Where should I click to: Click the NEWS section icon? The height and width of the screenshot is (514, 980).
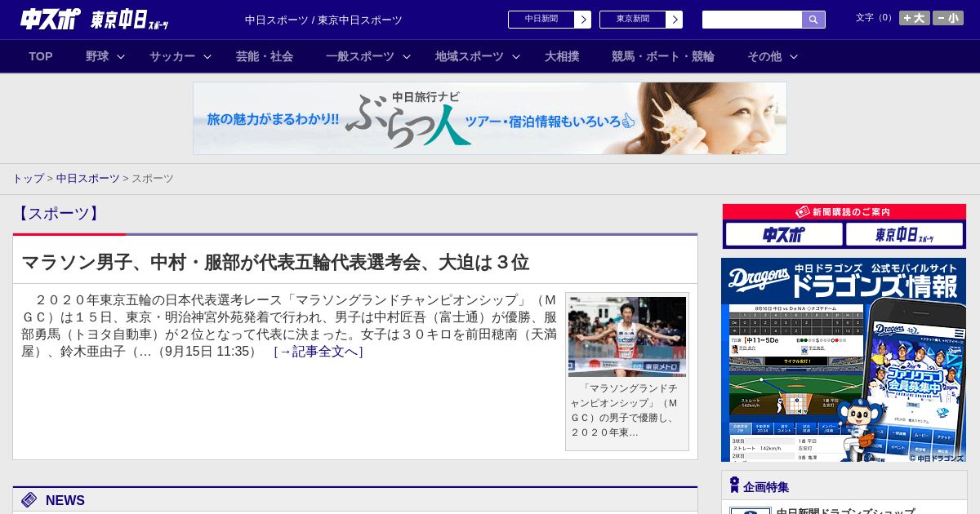click(29, 500)
